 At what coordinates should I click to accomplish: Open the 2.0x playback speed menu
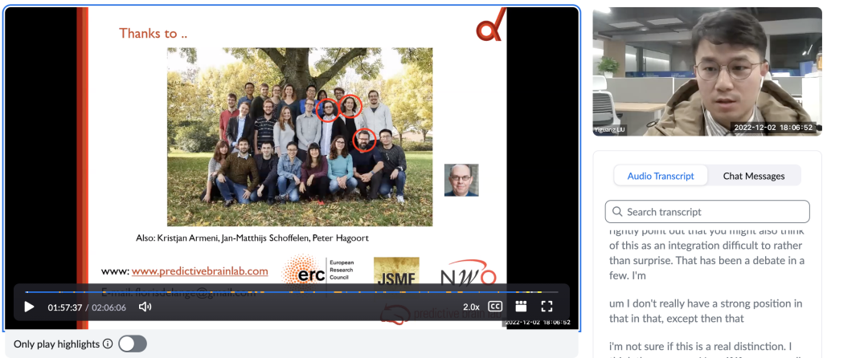471,307
